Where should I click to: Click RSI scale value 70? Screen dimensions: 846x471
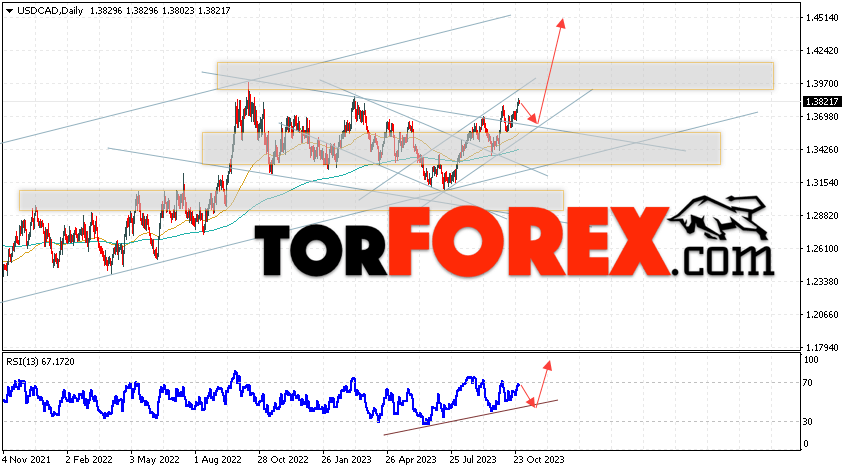point(808,383)
